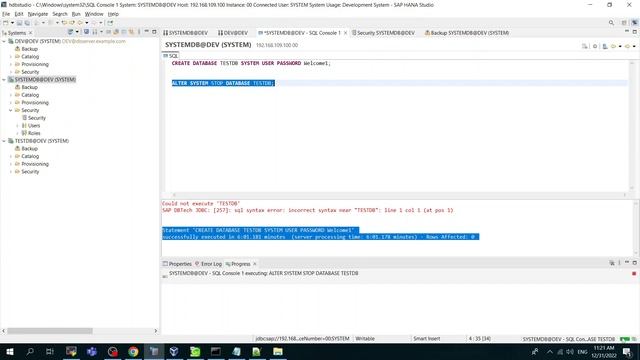640x360 pixels.
Task: Click the New icon in main toolbar
Action: (x=5, y=23)
